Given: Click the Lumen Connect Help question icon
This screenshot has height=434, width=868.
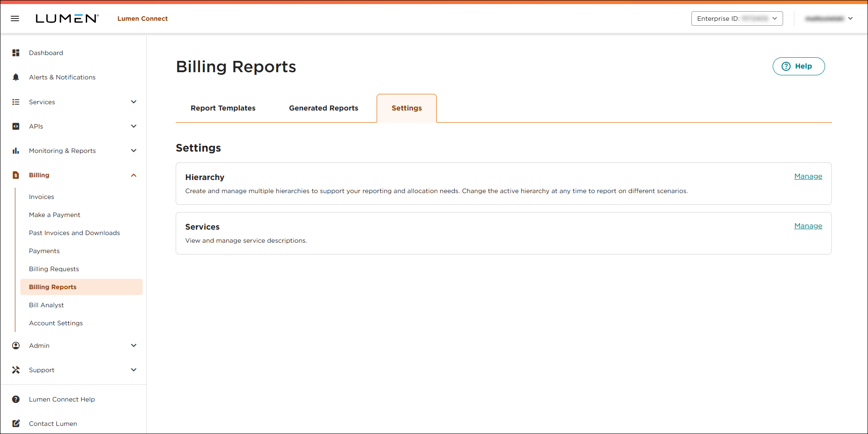Looking at the screenshot, I should (x=16, y=399).
